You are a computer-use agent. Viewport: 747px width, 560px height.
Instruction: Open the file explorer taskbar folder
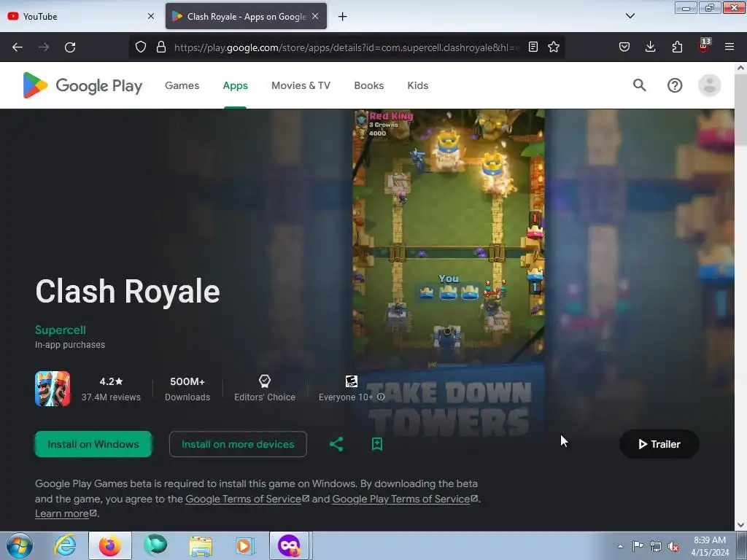coord(201,545)
